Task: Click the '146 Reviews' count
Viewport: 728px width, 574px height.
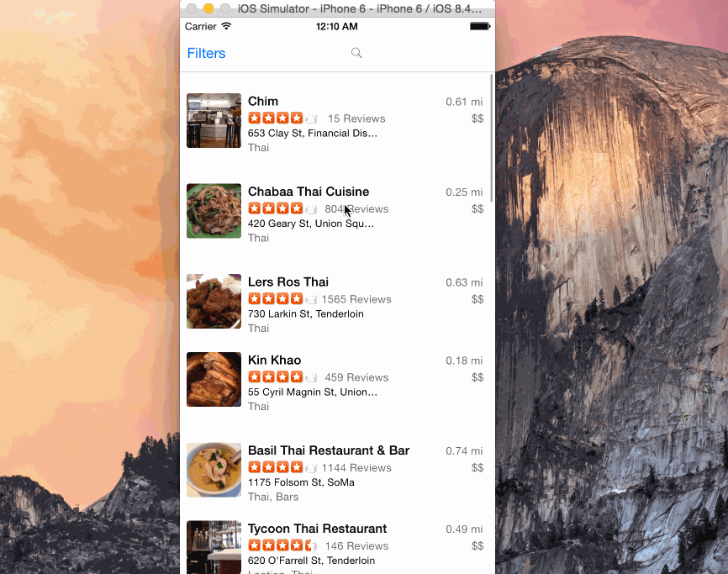Action: click(x=356, y=545)
